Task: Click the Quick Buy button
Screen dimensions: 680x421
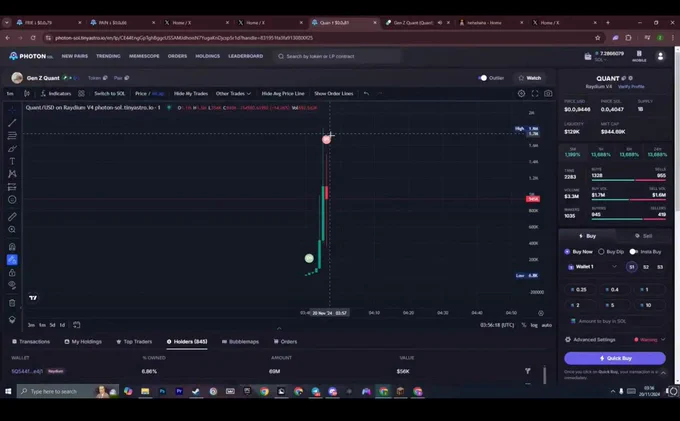Action: coord(615,358)
